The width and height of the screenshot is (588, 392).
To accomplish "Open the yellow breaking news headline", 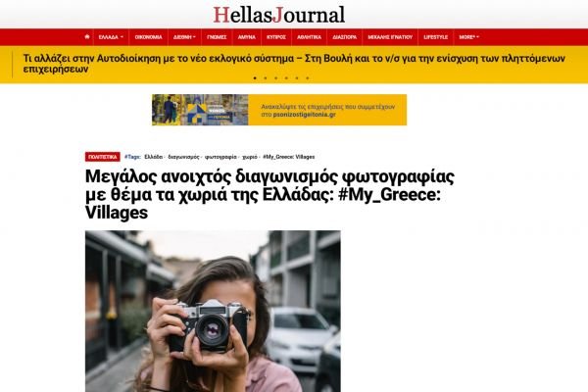I will coord(294,64).
